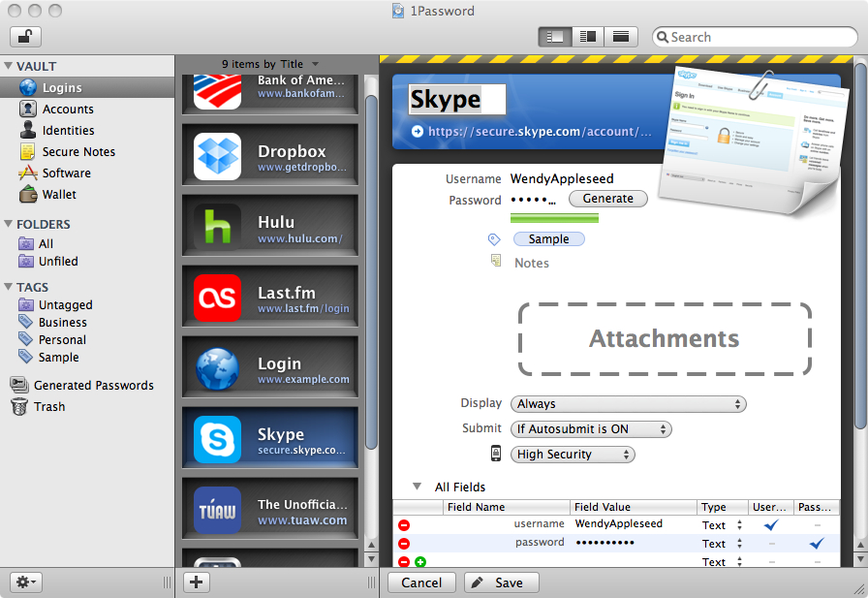Screen dimensions: 868x598
Task: Enable the password field's Password column checkmark
Action: click(x=817, y=542)
